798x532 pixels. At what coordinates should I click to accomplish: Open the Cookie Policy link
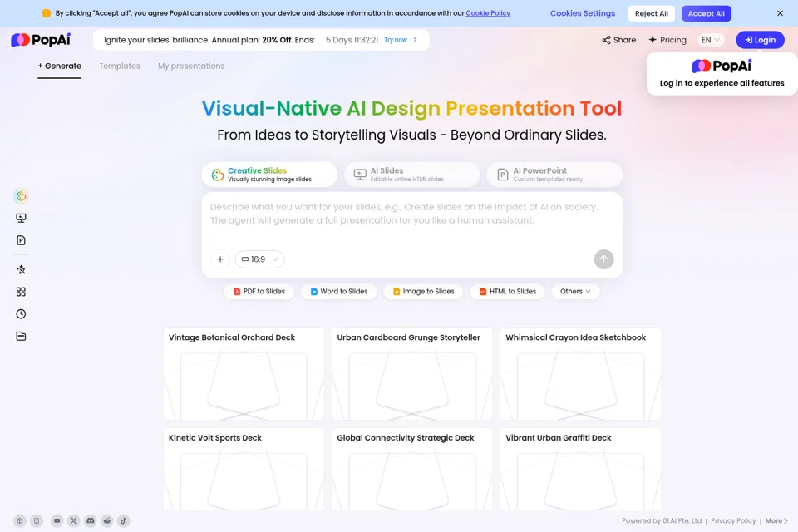click(x=488, y=13)
